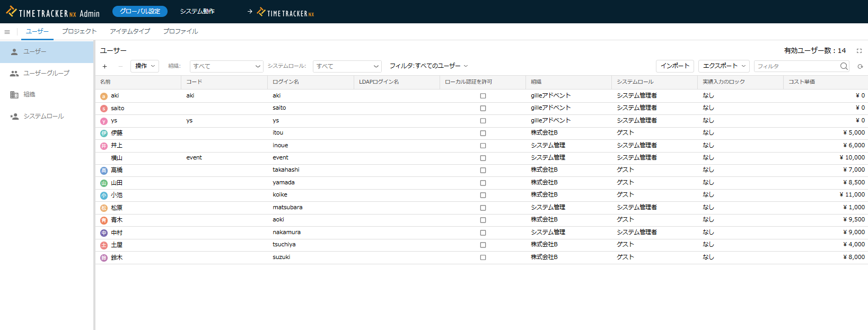
Task: Open the 組織 filter combo box
Action: [x=226, y=66]
